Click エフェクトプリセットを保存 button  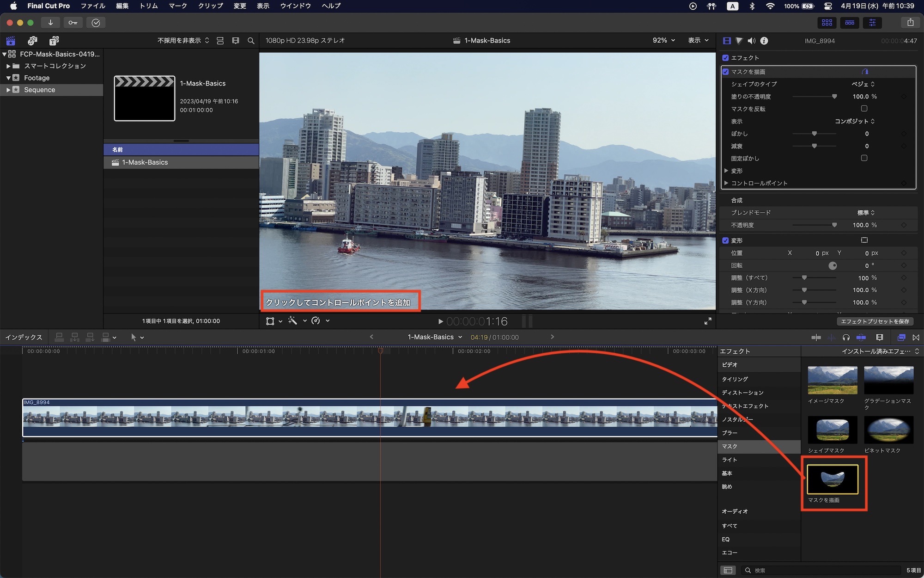tap(875, 321)
